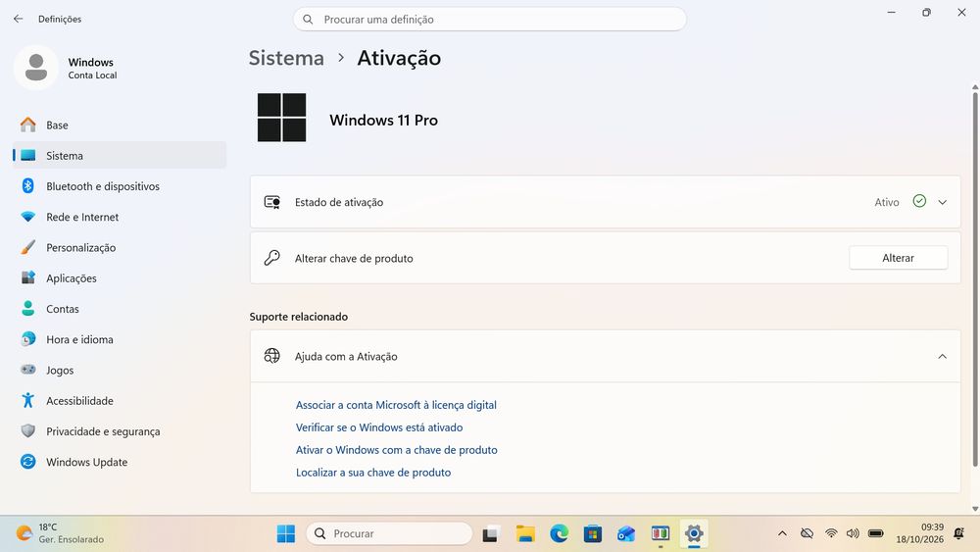Click the cloud sync off tray icon
Viewport: 980px width, 552px height.
(807, 533)
